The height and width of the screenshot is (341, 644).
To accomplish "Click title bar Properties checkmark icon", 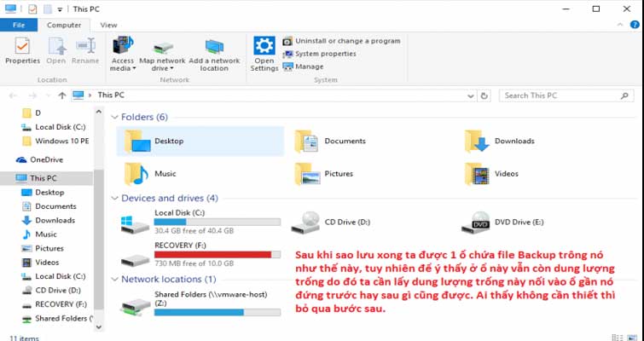I will pos(32,9).
